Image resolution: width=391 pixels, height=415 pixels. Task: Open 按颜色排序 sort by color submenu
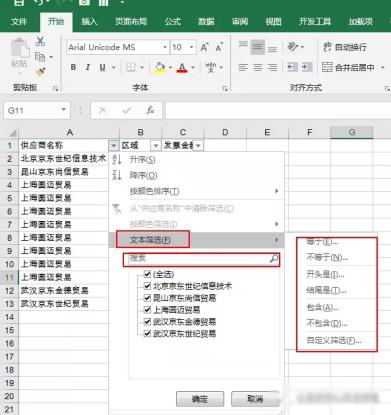(x=197, y=191)
